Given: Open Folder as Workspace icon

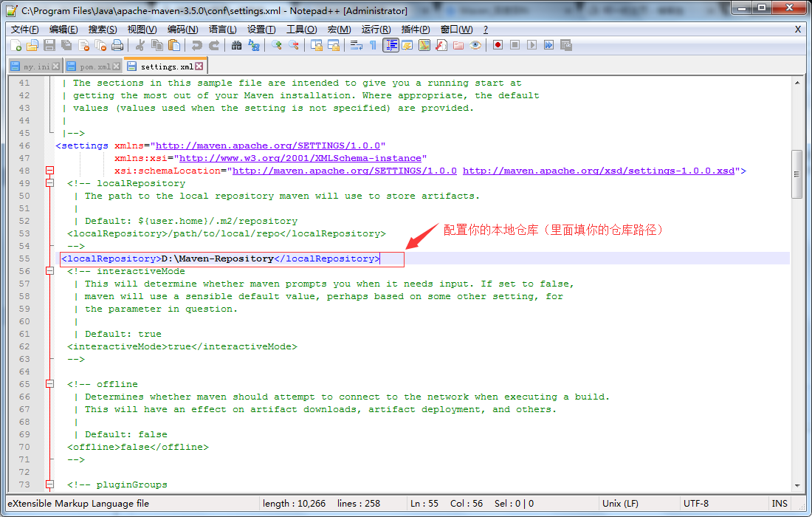Looking at the screenshot, I should pyautogui.click(x=458, y=46).
